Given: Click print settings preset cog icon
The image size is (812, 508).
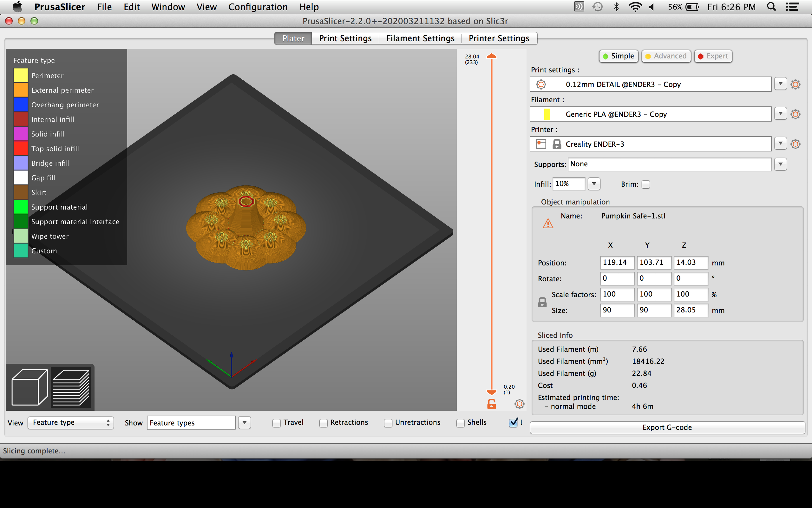Looking at the screenshot, I should click(541, 84).
